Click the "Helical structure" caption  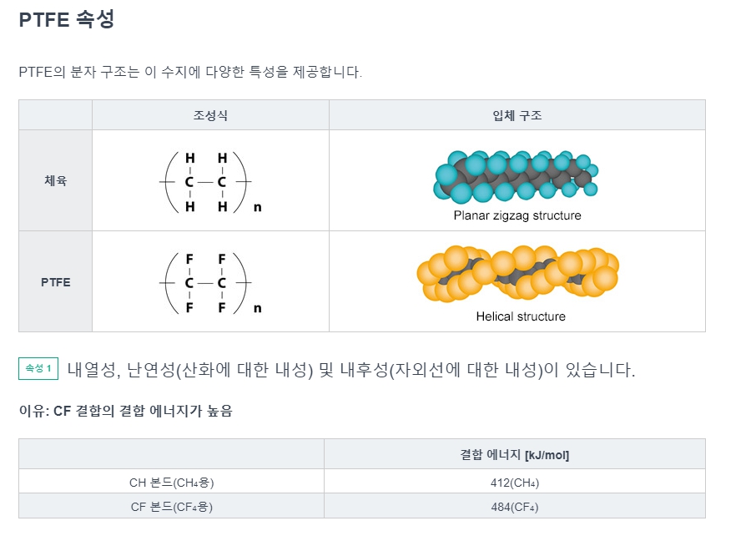coord(521,316)
